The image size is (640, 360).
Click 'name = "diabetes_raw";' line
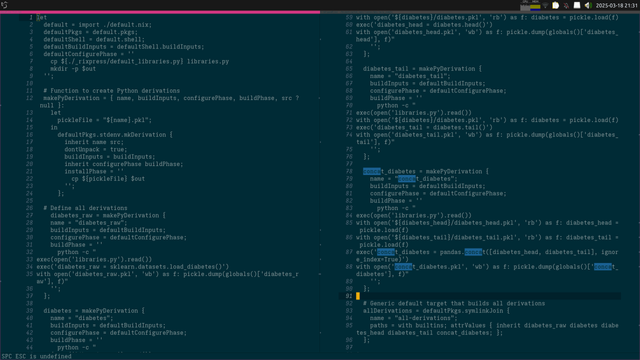(89, 223)
